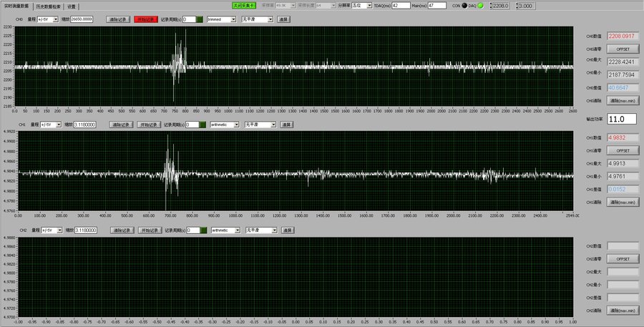Click the CH0 记录周期 input field
The image size is (644, 327).
coord(189,19)
